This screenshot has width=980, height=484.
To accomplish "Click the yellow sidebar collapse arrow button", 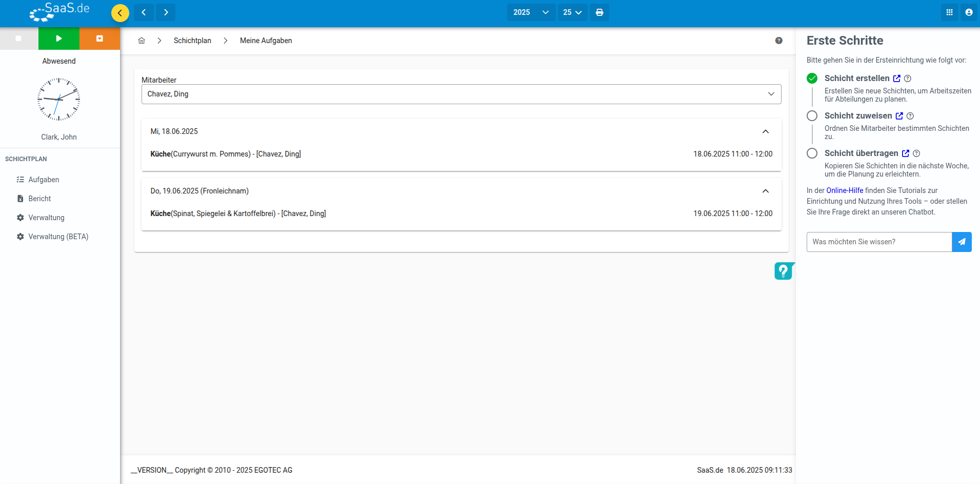I will coord(120,13).
